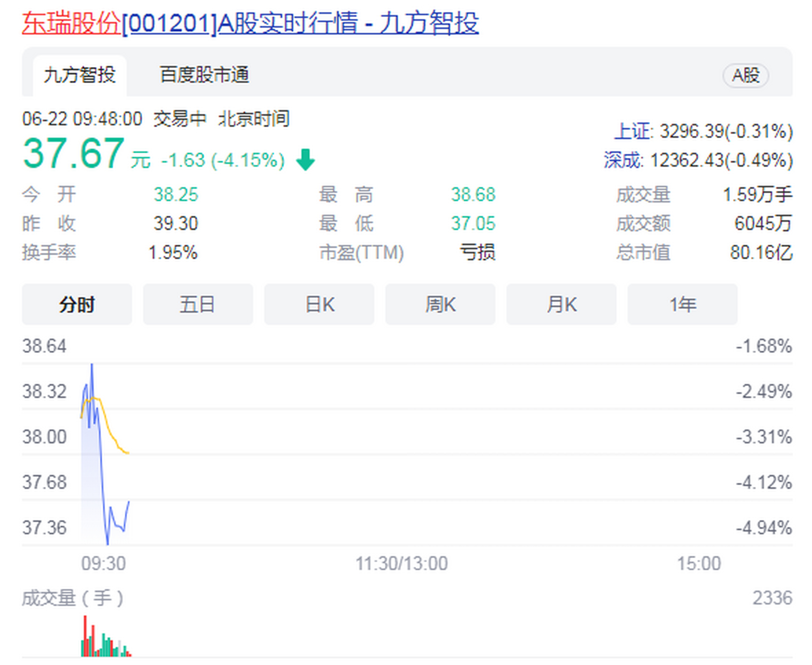812x665 pixels.
Task: Switch to the 周K weekly chart
Action: [x=440, y=305]
